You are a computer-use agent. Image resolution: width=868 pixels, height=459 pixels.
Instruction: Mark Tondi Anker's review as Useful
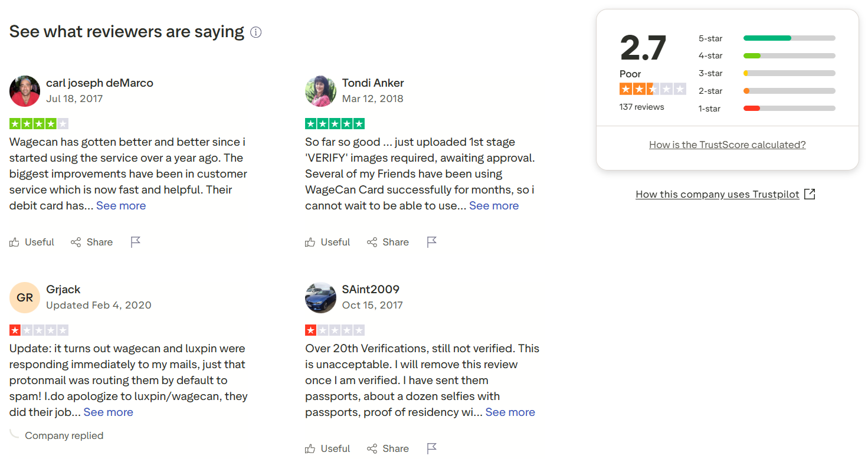coord(328,242)
